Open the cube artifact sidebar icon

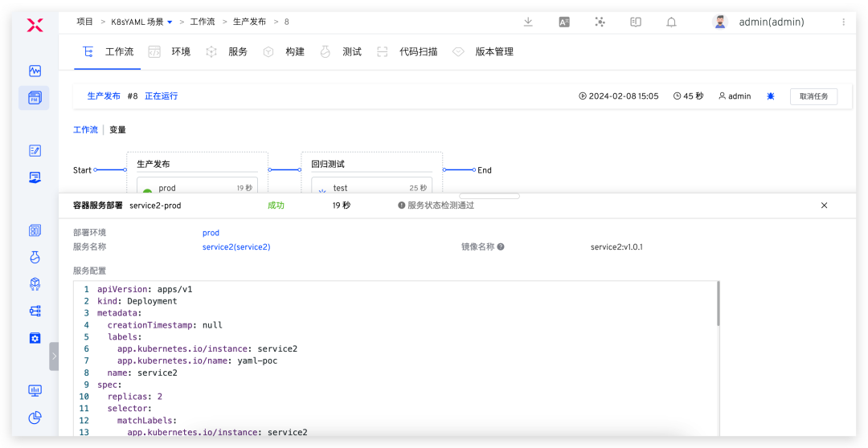coord(35,284)
